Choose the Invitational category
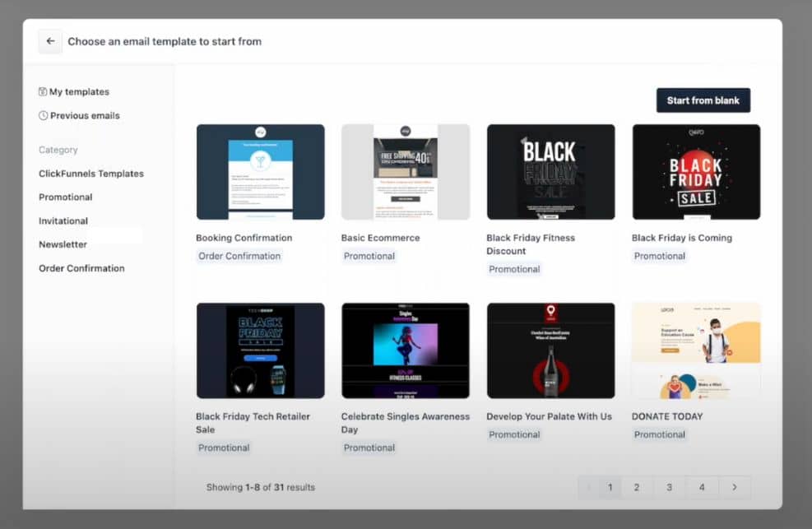 (63, 221)
